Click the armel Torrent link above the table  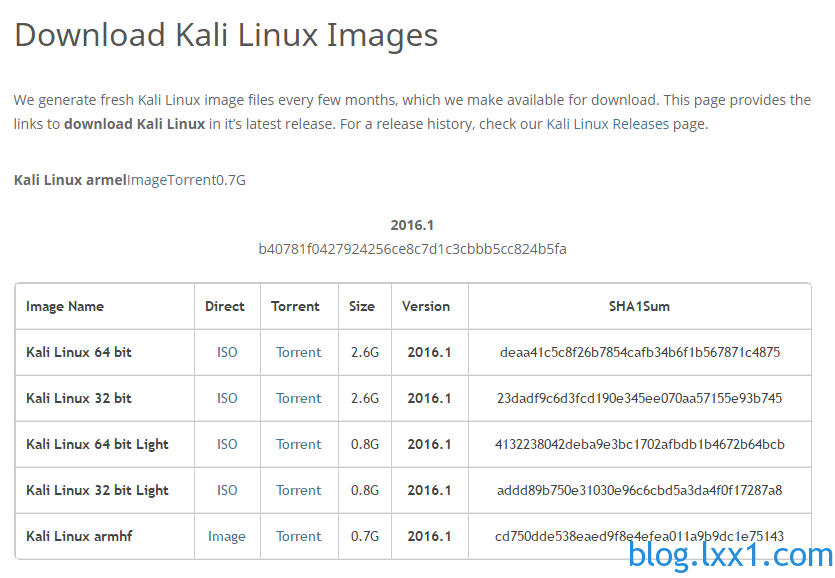point(192,180)
